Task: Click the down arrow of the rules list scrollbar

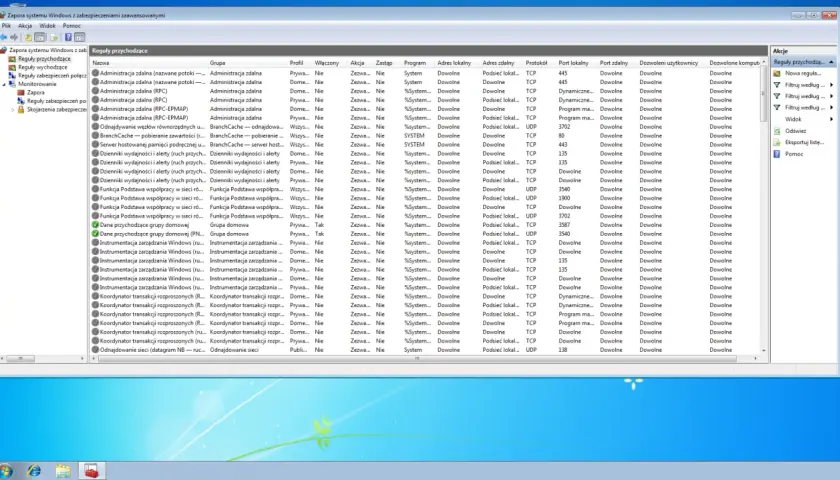Action: click(763, 350)
